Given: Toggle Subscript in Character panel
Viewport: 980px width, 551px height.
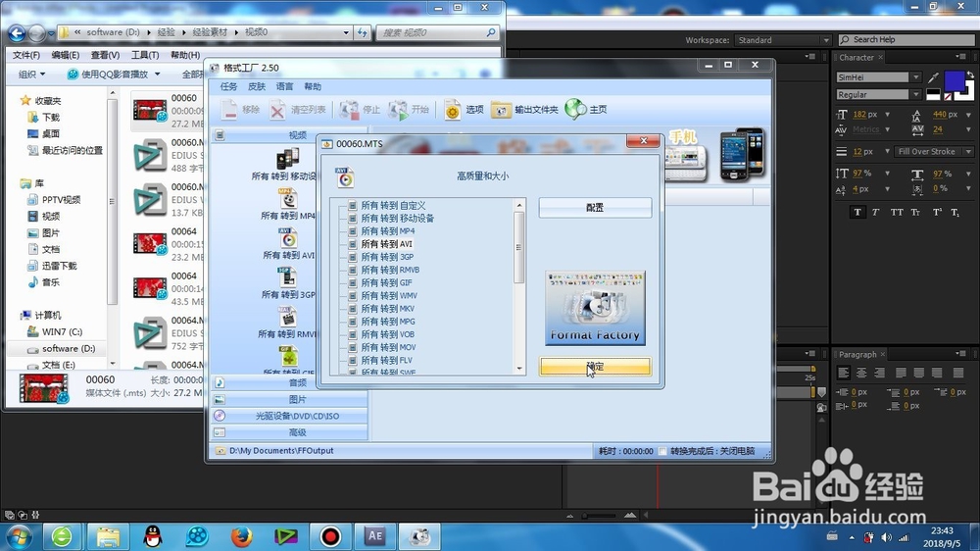Looking at the screenshot, I should 955,212.
